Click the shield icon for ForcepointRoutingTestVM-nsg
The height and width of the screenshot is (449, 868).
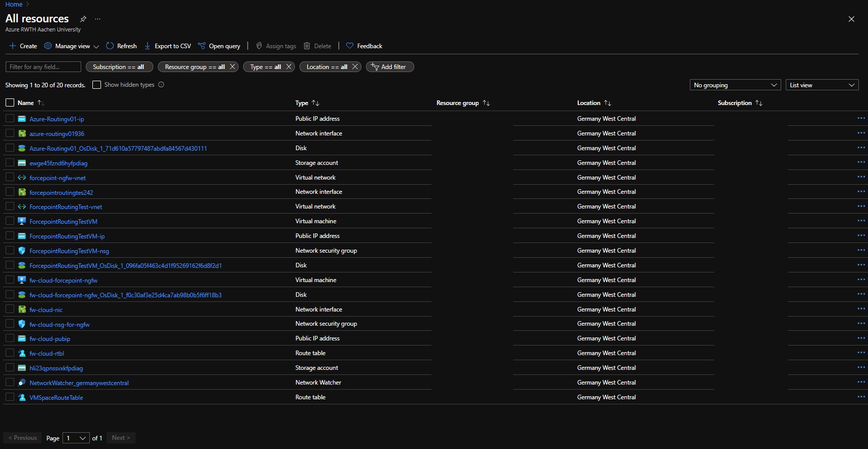point(22,251)
